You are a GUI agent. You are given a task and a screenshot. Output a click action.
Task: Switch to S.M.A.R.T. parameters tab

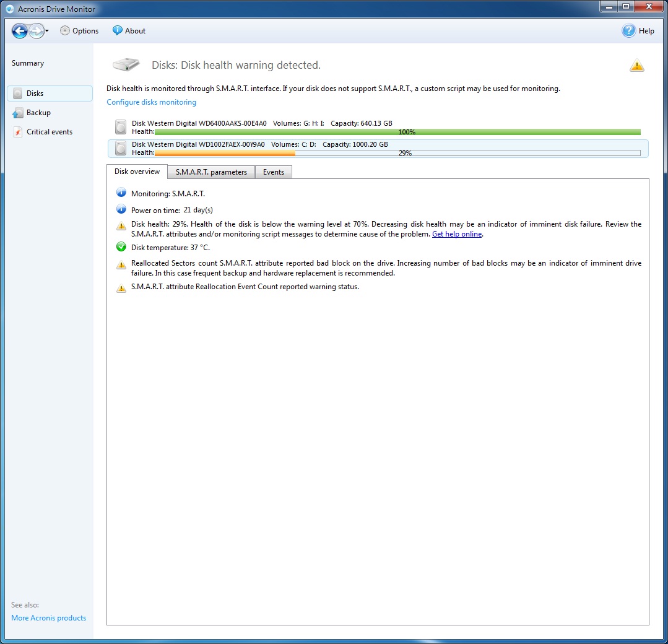[x=211, y=172]
